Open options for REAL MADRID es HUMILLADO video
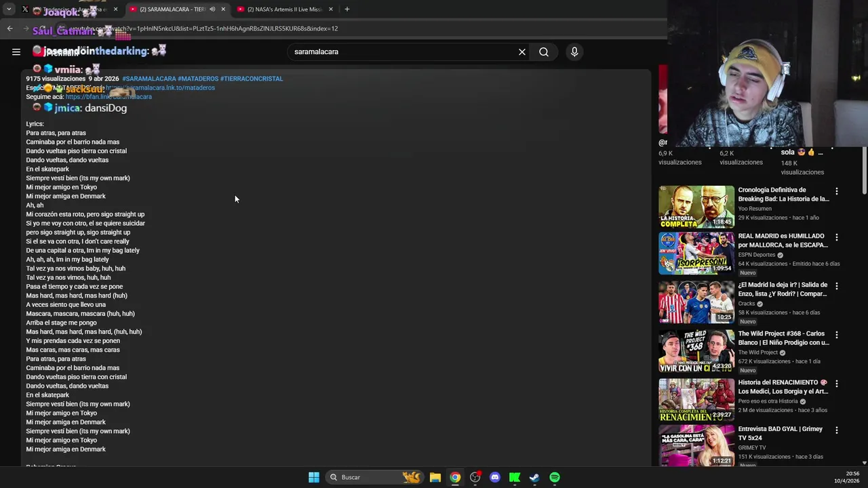This screenshot has width=868, height=488. 836,237
